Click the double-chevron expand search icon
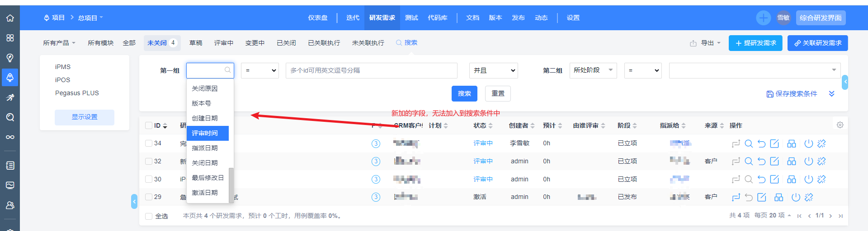The height and width of the screenshot is (231, 868). pyautogui.click(x=831, y=94)
